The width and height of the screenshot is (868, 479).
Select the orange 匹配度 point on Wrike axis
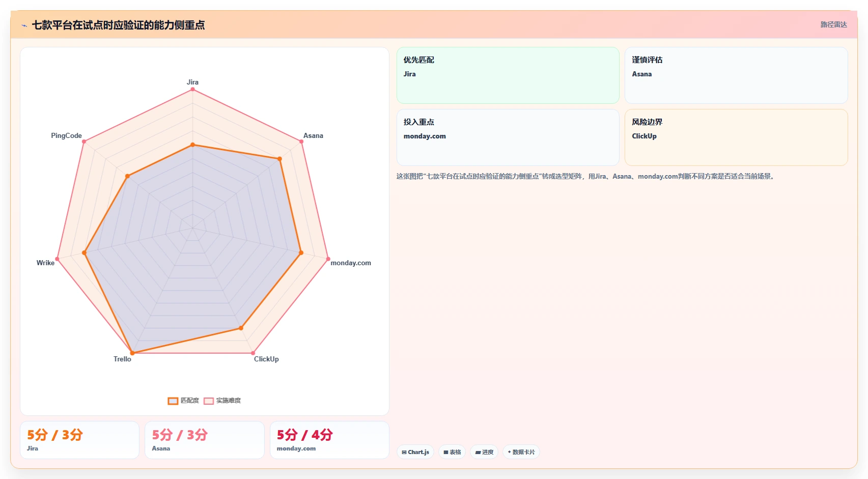pyautogui.click(x=84, y=252)
